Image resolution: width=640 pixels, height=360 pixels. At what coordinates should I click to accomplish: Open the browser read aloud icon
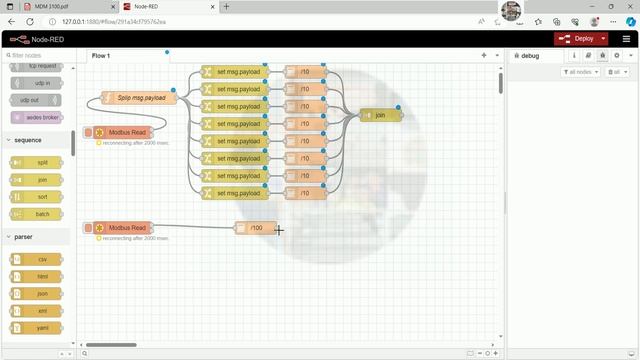click(x=482, y=22)
